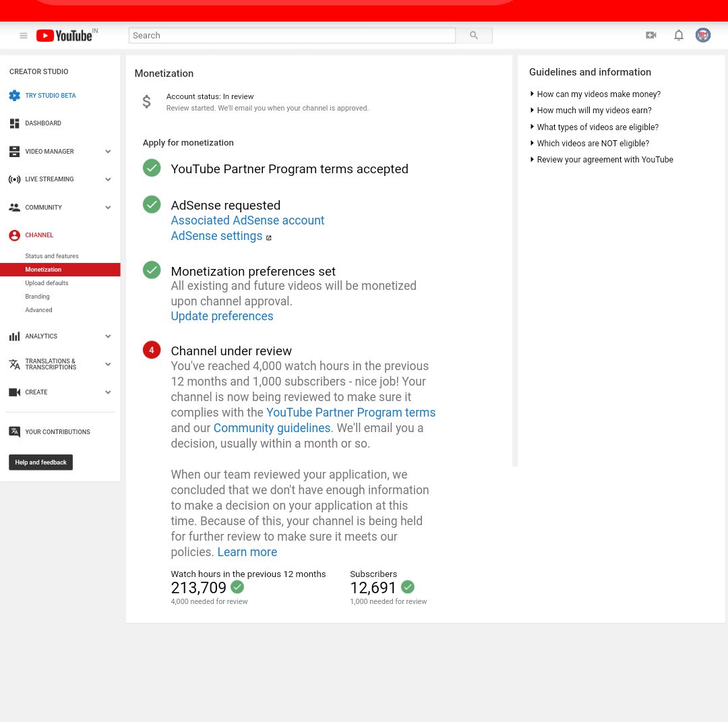The height and width of the screenshot is (722, 728).
Task: Click '4,000 needed for review' text
Action: [209, 601]
